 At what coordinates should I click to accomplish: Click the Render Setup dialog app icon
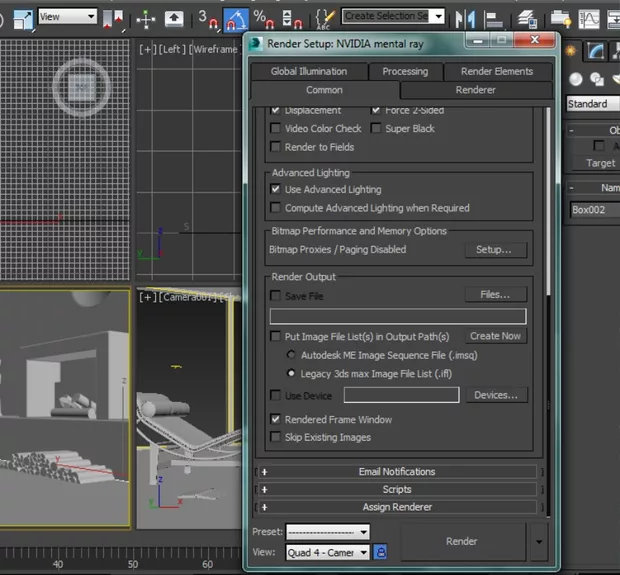[256, 43]
